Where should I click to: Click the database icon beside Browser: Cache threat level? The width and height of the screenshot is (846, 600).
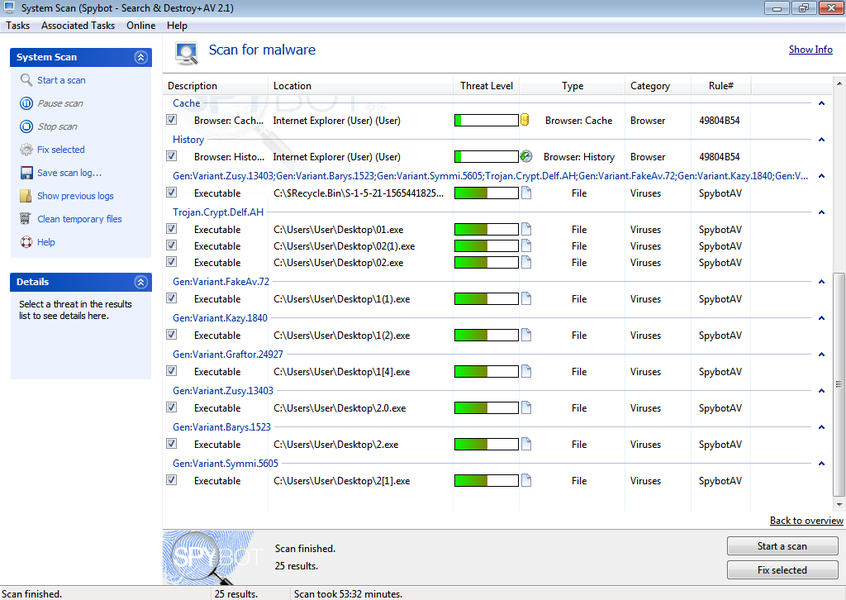524,120
